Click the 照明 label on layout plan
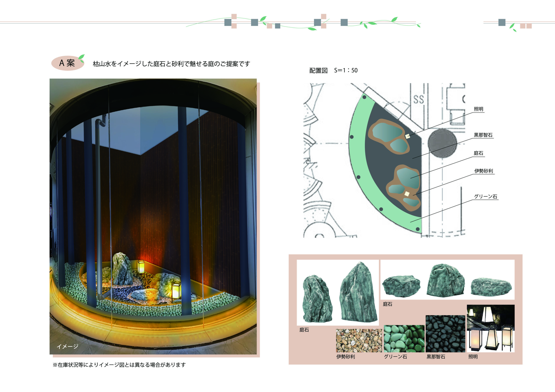Image resolution: width=555 pixels, height=392 pixels. point(478,109)
